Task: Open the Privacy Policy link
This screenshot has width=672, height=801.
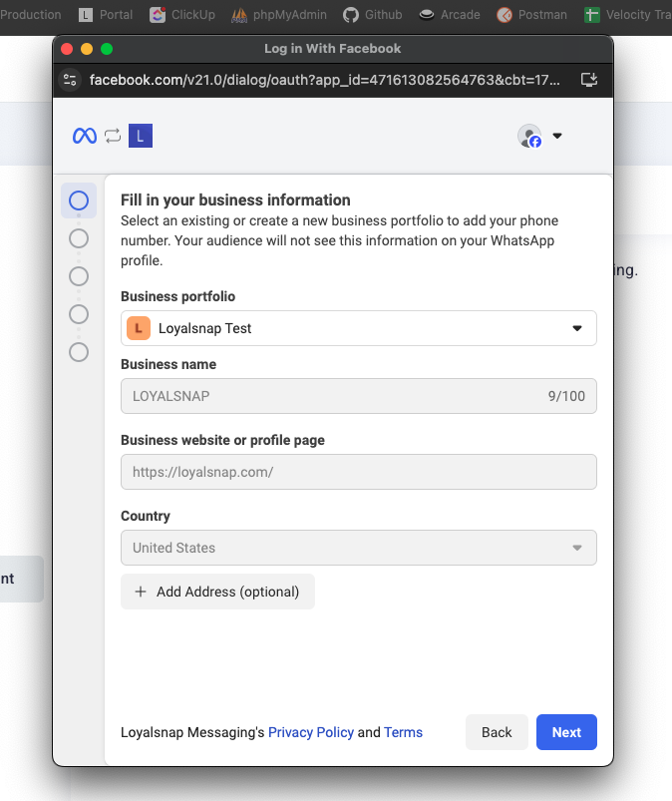Action: [311, 732]
